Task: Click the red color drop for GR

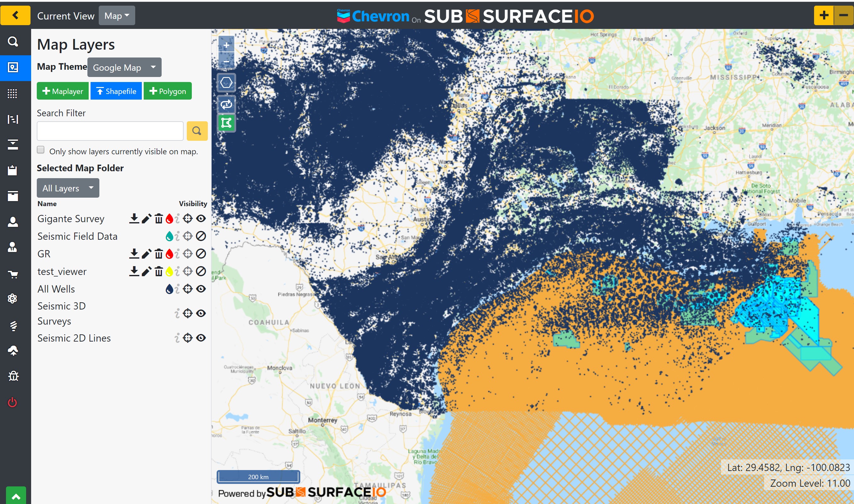Action: [x=169, y=254]
